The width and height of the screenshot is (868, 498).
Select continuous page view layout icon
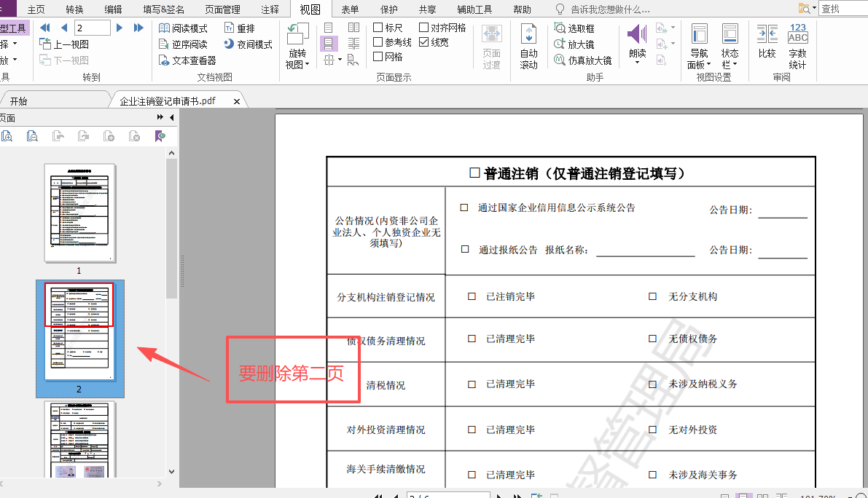click(x=328, y=44)
